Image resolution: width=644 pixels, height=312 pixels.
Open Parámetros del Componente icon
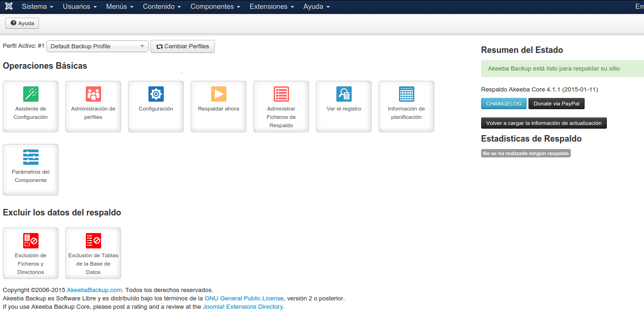(x=31, y=157)
